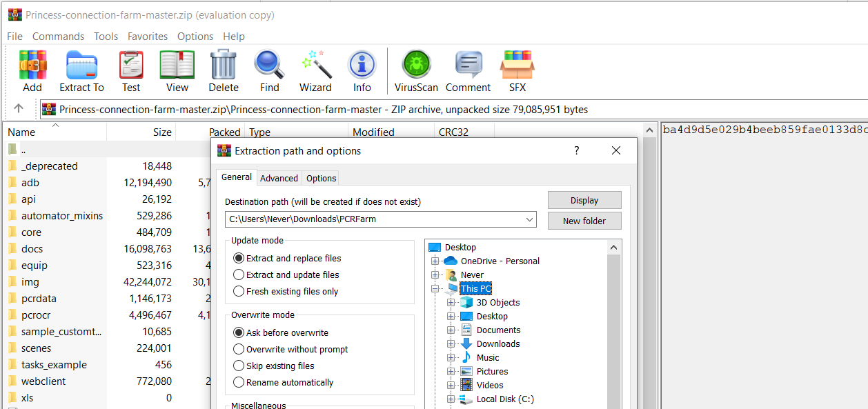Click the Test archive icon
This screenshot has height=409, width=868.
131,65
